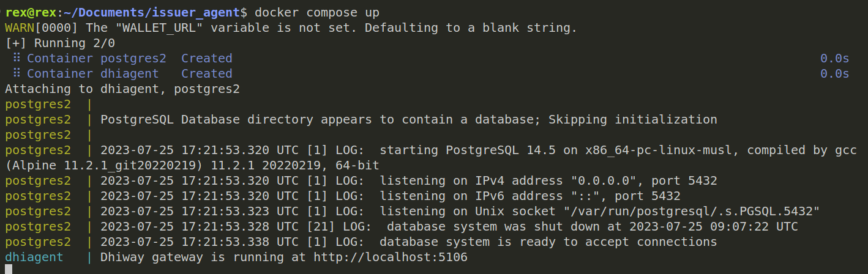Image resolution: width=868 pixels, height=274 pixels.
Task: Click the terminal cursor block on the last line
Action: pos(9,269)
